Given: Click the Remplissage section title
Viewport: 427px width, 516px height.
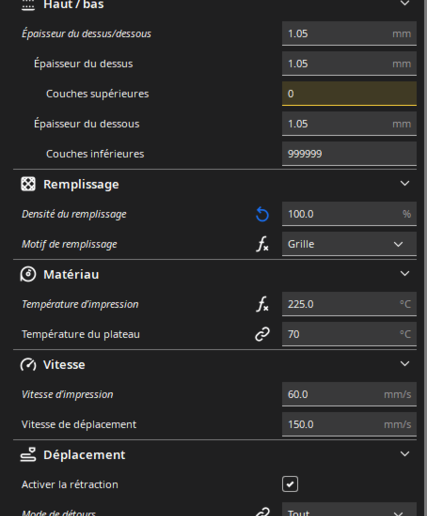Looking at the screenshot, I should coord(81,184).
